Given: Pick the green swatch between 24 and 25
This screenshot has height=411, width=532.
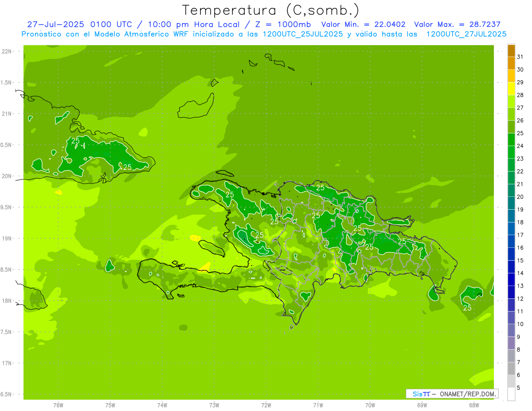Looking at the screenshot, I should 511,140.
